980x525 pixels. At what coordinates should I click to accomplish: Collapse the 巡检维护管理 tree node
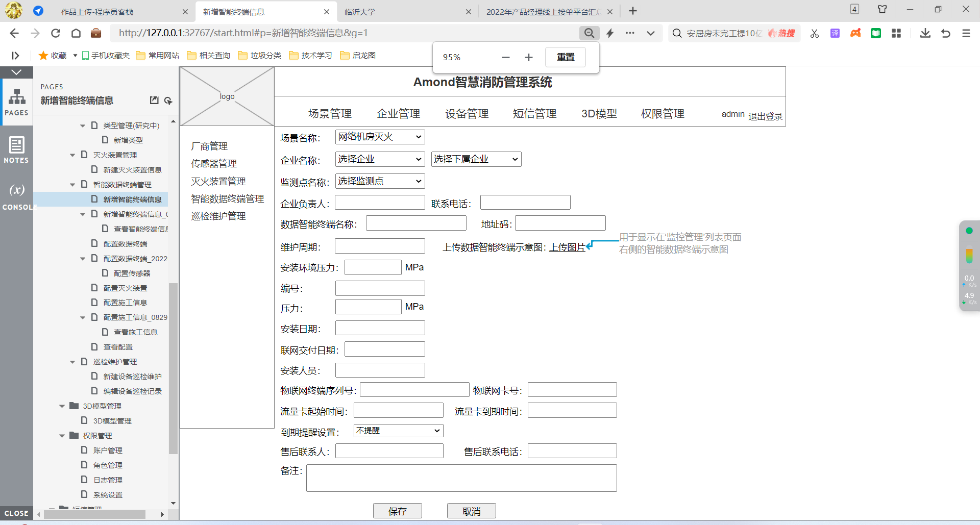(72, 362)
